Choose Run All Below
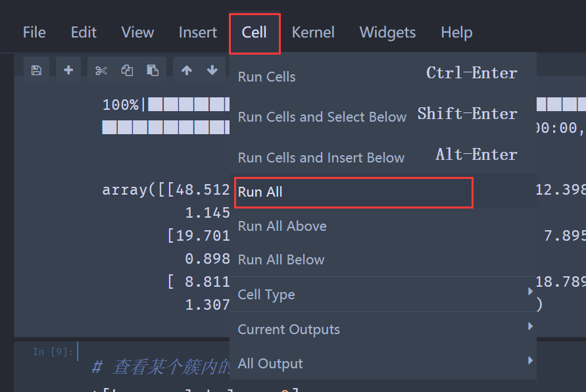Viewport: 586px width, 392px height. pyautogui.click(x=383, y=260)
